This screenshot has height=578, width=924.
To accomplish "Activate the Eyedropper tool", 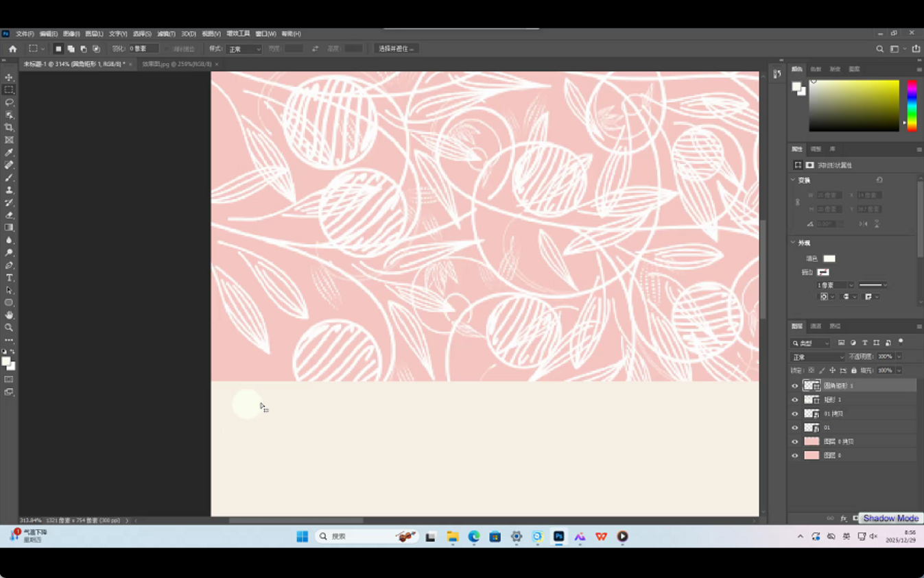I will tap(9, 153).
